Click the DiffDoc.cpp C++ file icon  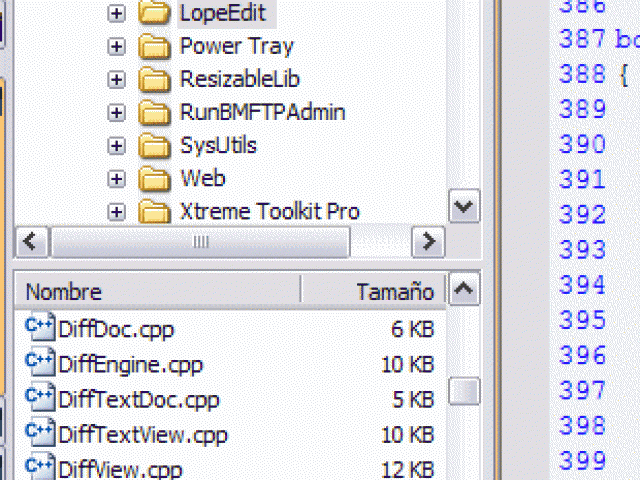(x=40, y=327)
